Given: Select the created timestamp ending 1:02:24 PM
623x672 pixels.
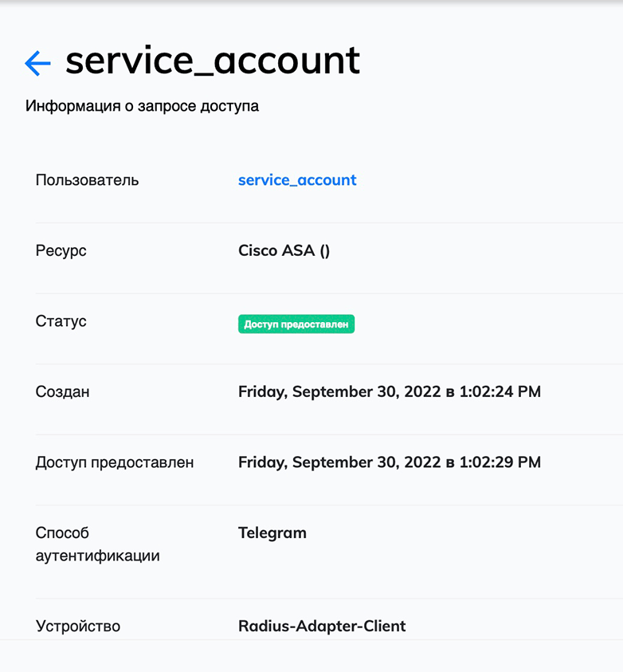Looking at the screenshot, I should pos(389,392).
